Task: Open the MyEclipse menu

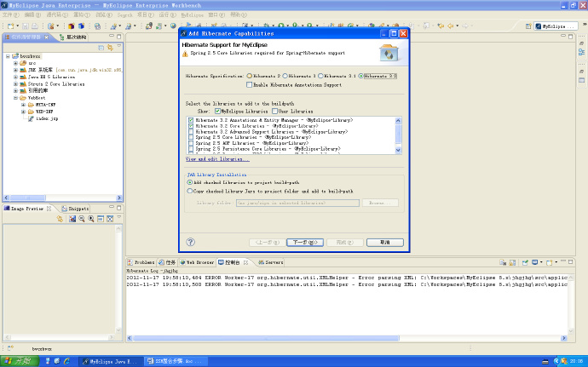Action: (x=192, y=15)
